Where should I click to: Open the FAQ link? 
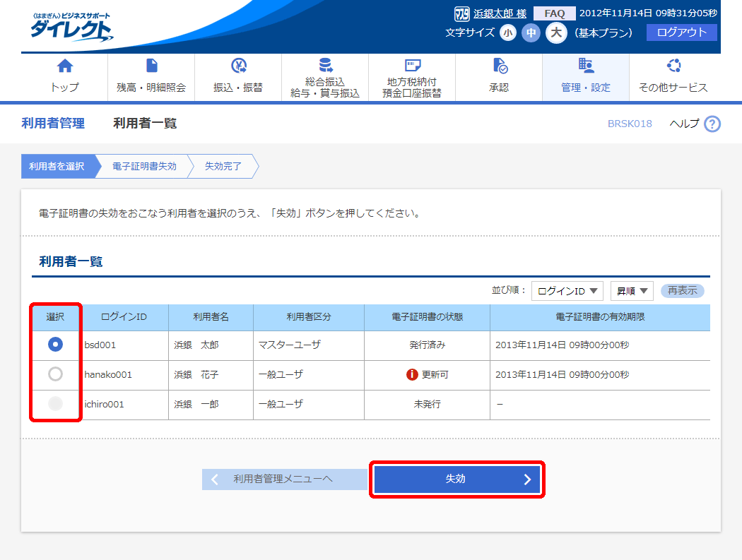[x=554, y=13]
